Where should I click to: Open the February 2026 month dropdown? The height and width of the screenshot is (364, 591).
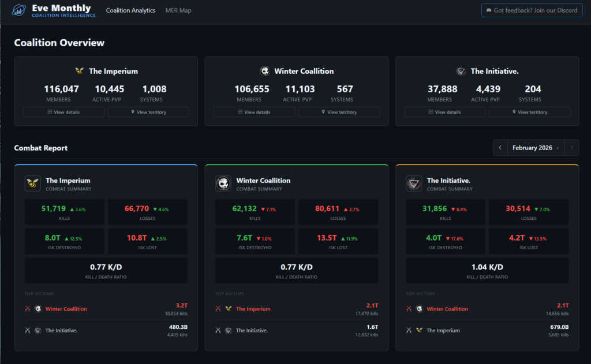click(x=536, y=148)
